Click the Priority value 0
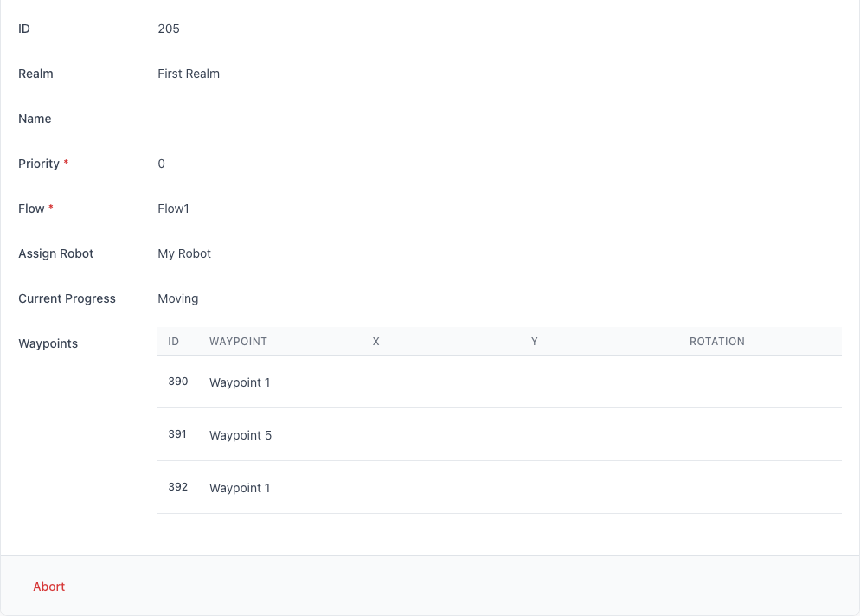860x616 pixels. pos(161,164)
